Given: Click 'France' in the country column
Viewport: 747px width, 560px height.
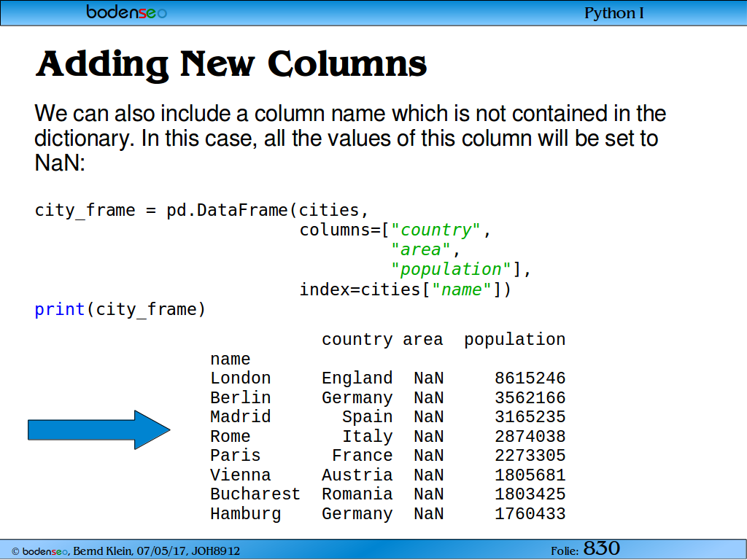Looking at the screenshot, I should click(363, 455).
